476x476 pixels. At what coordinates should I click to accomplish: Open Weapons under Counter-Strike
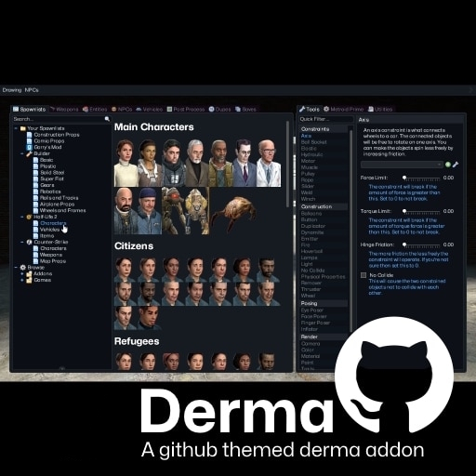pos(51,255)
